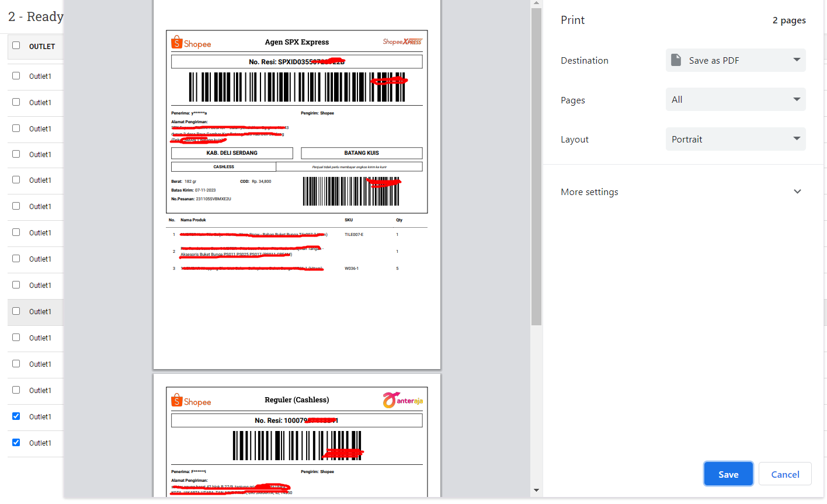Click the Save button in print dialog
This screenshot has width=827, height=504.
coord(728,474)
